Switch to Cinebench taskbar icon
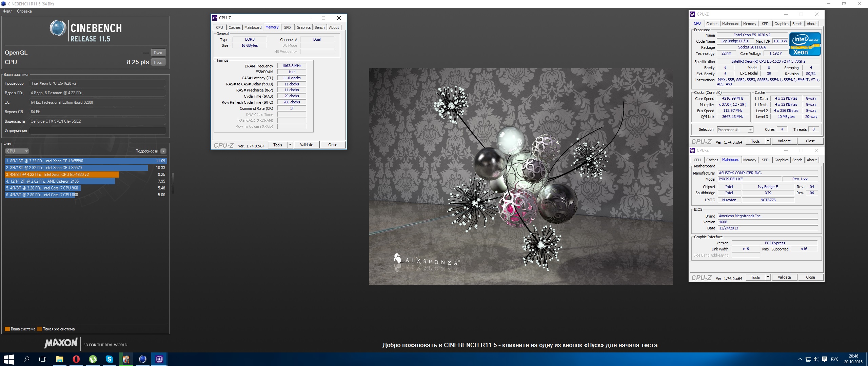868x366 pixels. 142,359
